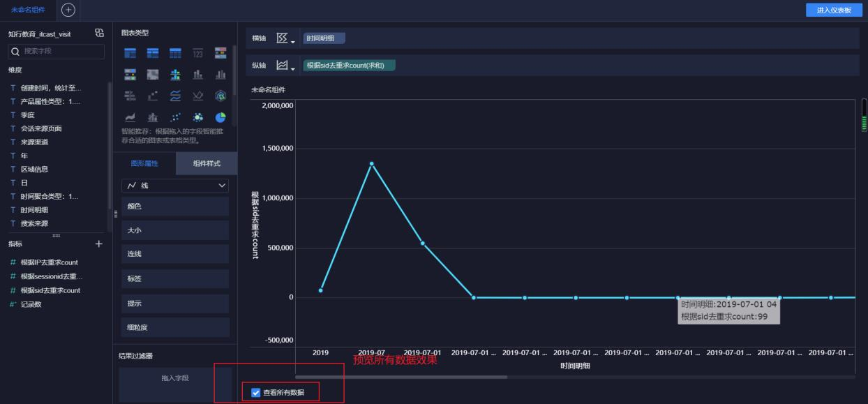Select the hexagon radar chart type icon
The image size is (868, 404).
[x=220, y=96]
